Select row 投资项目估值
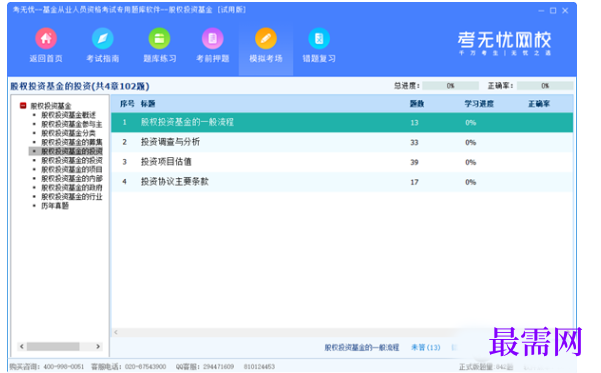 342,162
